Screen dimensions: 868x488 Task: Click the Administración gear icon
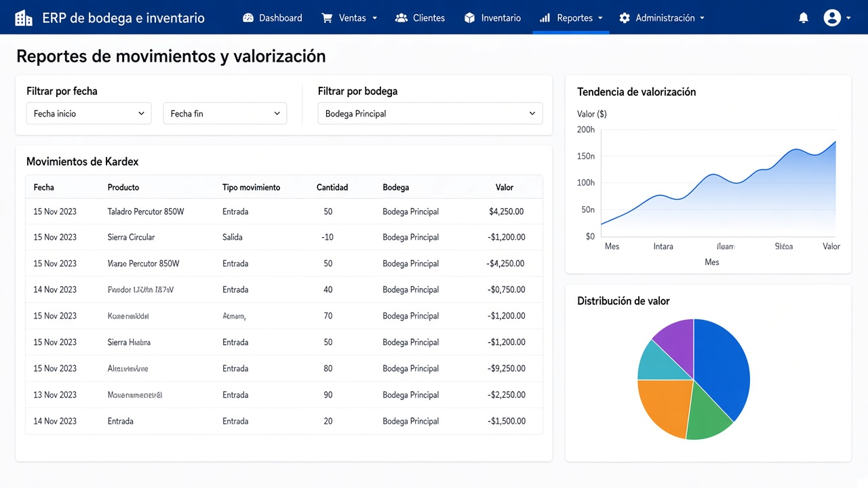pyautogui.click(x=625, y=18)
